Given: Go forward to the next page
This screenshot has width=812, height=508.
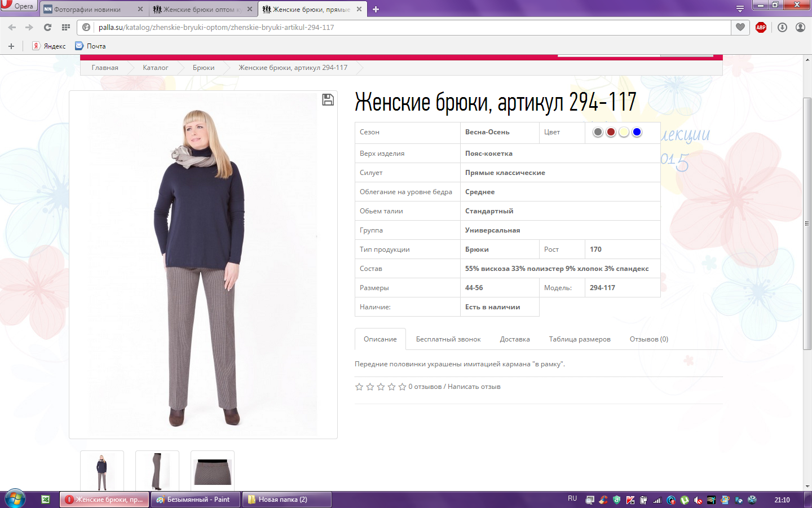Looking at the screenshot, I should [x=29, y=27].
